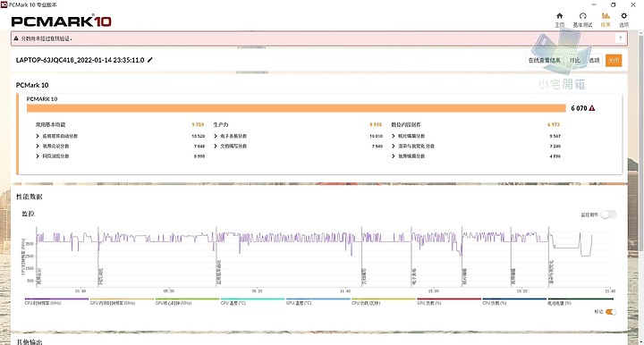644x345 pixels.
Task: Select GPU memory clock frequency legend
Action: pos(122,301)
